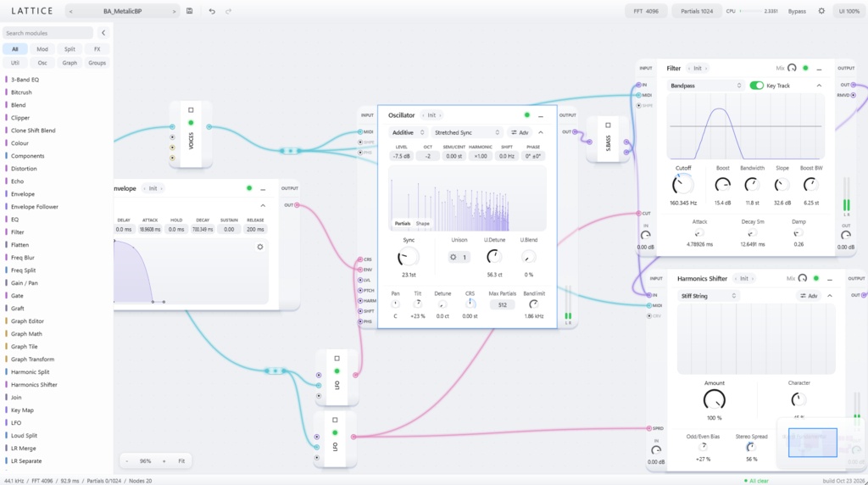Open Harmonics Shifter Adv settings

coord(809,296)
